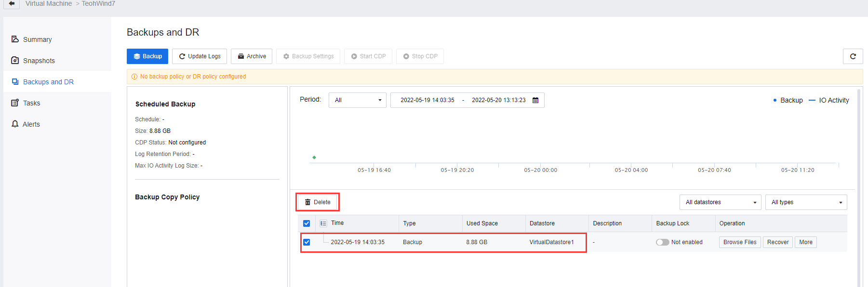Uncheck the select-all header checkbox

click(307, 223)
